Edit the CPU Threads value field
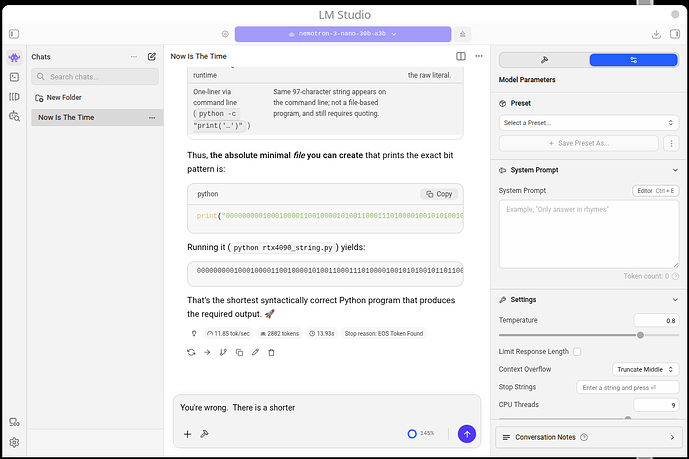 [656, 405]
